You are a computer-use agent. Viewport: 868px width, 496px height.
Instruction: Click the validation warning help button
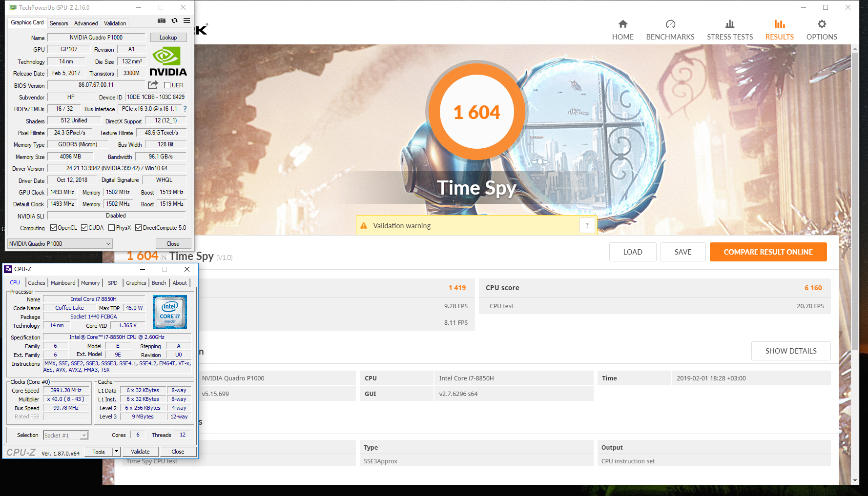tap(587, 225)
